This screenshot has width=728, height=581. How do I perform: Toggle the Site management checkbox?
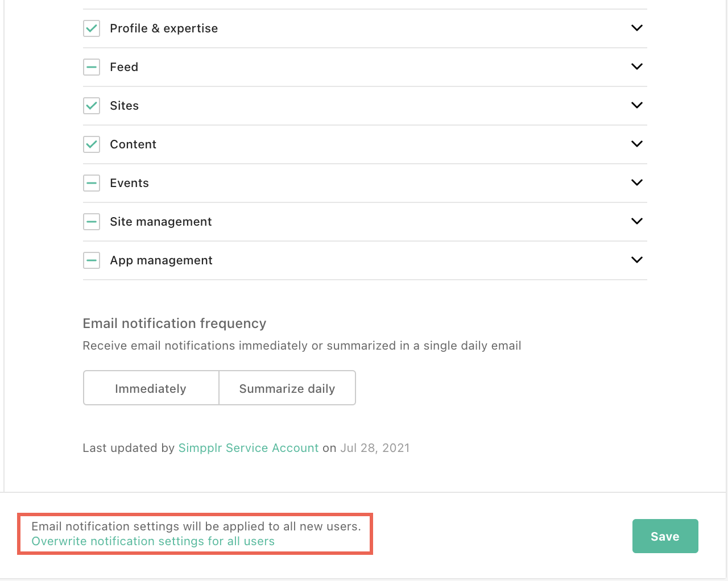click(92, 222)
